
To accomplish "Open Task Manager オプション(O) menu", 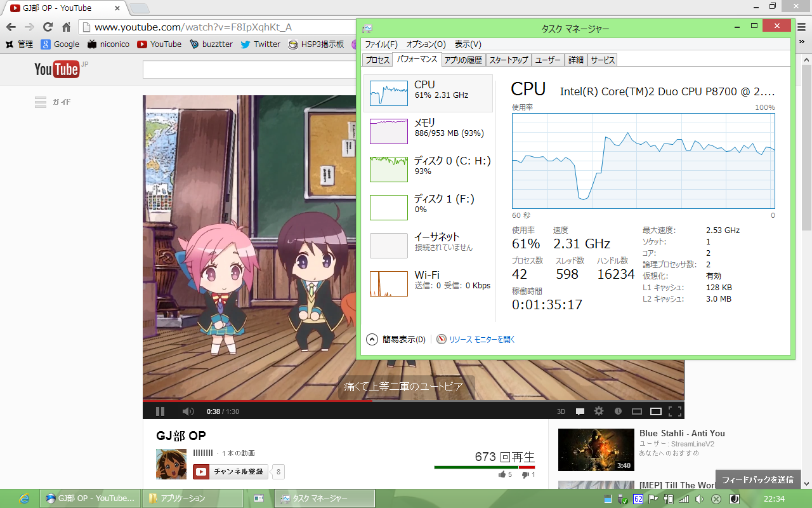I will pos(426,44).
